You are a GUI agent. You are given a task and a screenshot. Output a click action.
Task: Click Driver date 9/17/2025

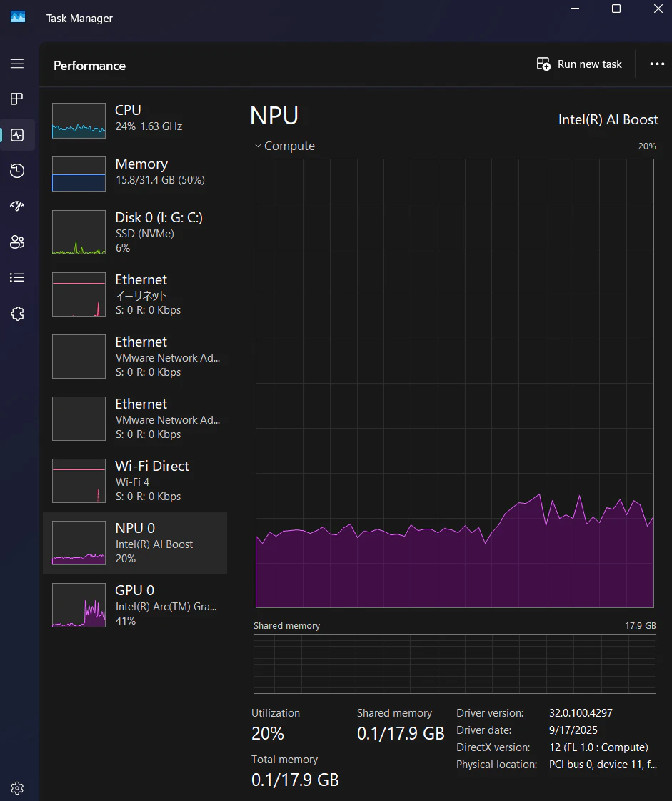(573, 730)
